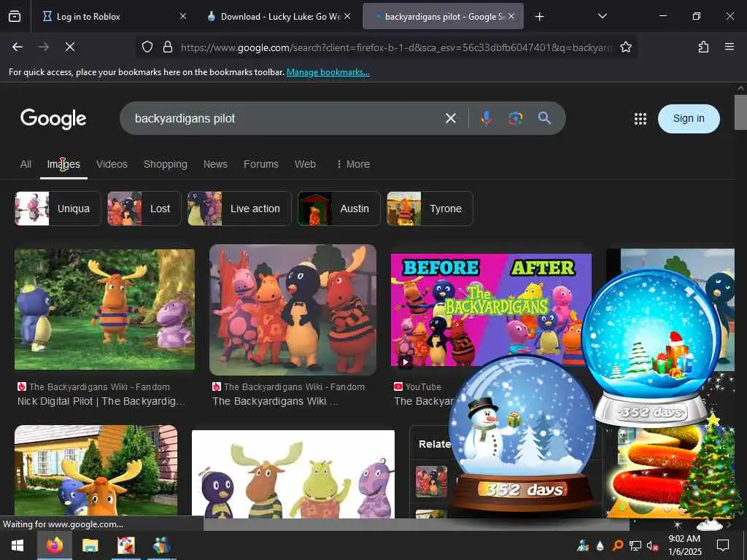Open Firefox View icon in tab bar

[15, 17]
